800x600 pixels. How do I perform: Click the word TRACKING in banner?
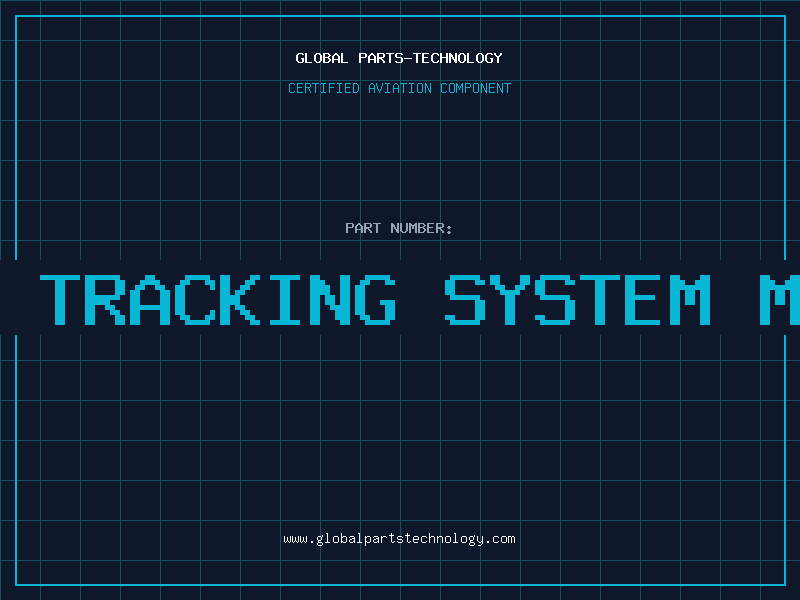(x=218, y=298)
